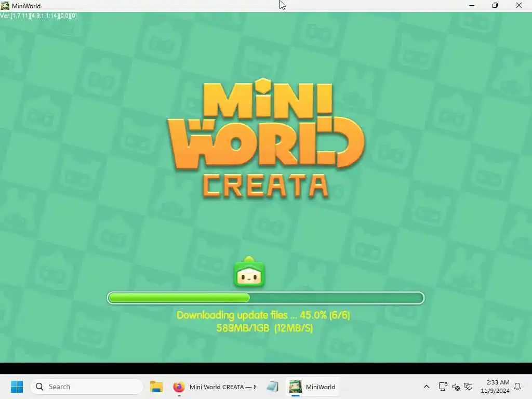Minimize the MiniWorld window

[472, 6]
